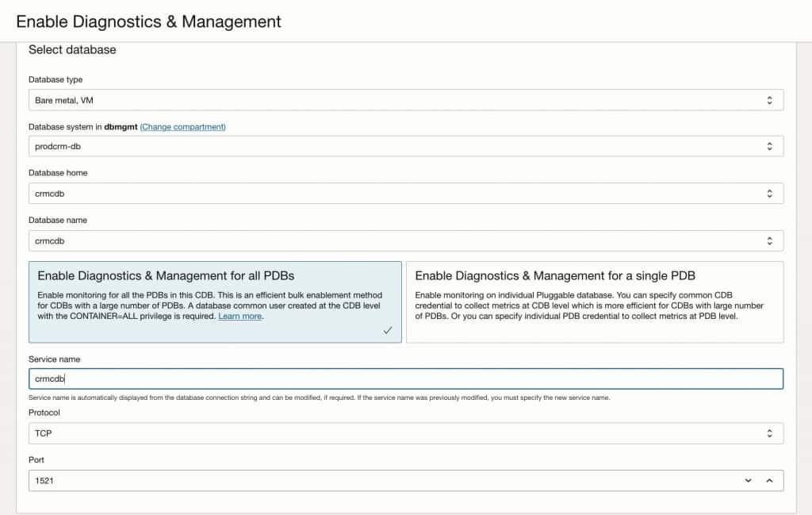Click the Database home selector arrows icon

pyautogui.click(x=768, y=194)
